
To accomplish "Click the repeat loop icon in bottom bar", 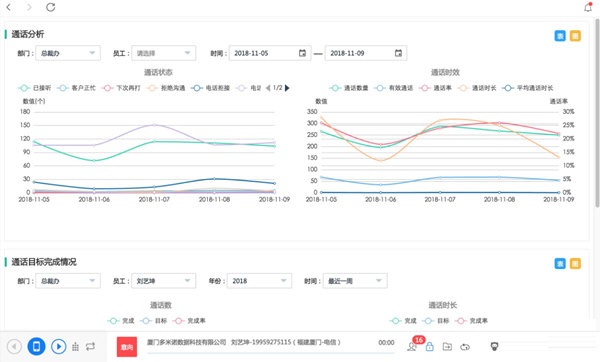I will 90,347.
